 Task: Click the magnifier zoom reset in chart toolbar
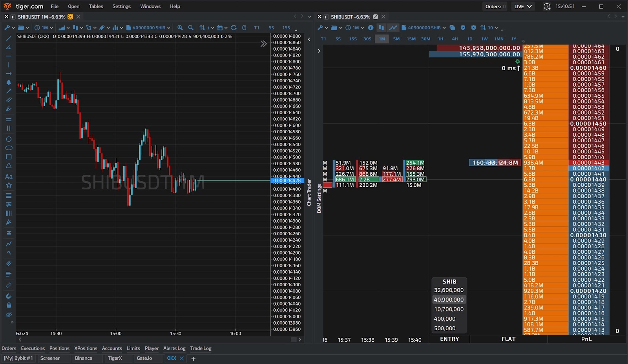click(191, 28)
